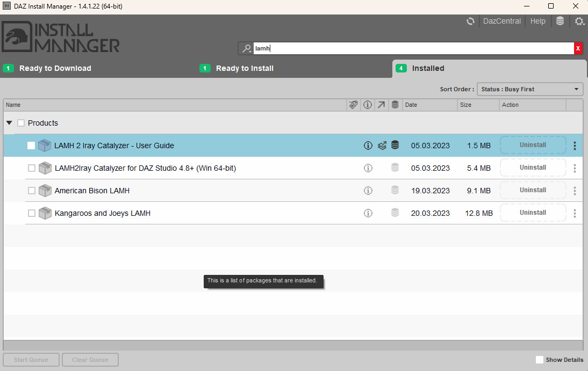Sort by the Date column header
Viewport: 588px width, 371px height.
430,105
